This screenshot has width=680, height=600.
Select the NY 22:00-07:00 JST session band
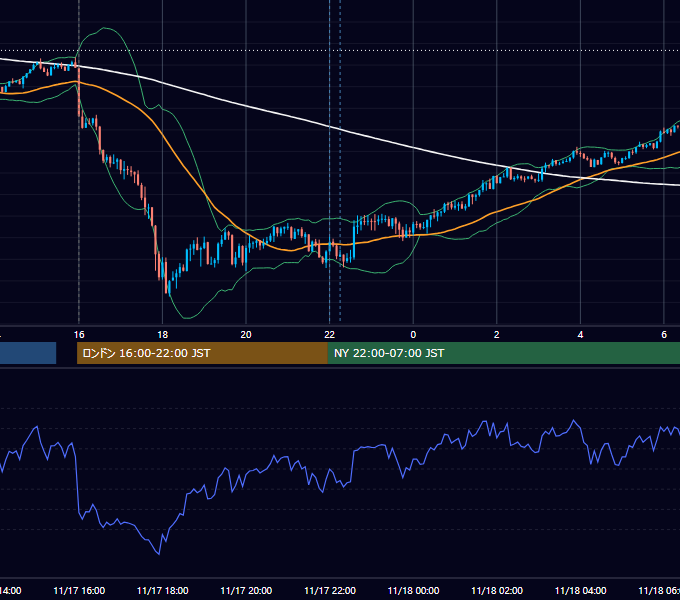503,353
